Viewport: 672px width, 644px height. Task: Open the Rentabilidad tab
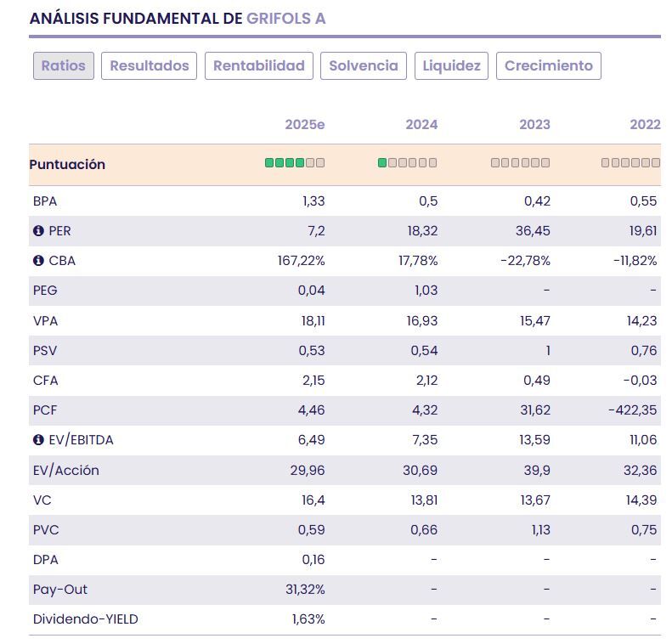pos(259,66)
